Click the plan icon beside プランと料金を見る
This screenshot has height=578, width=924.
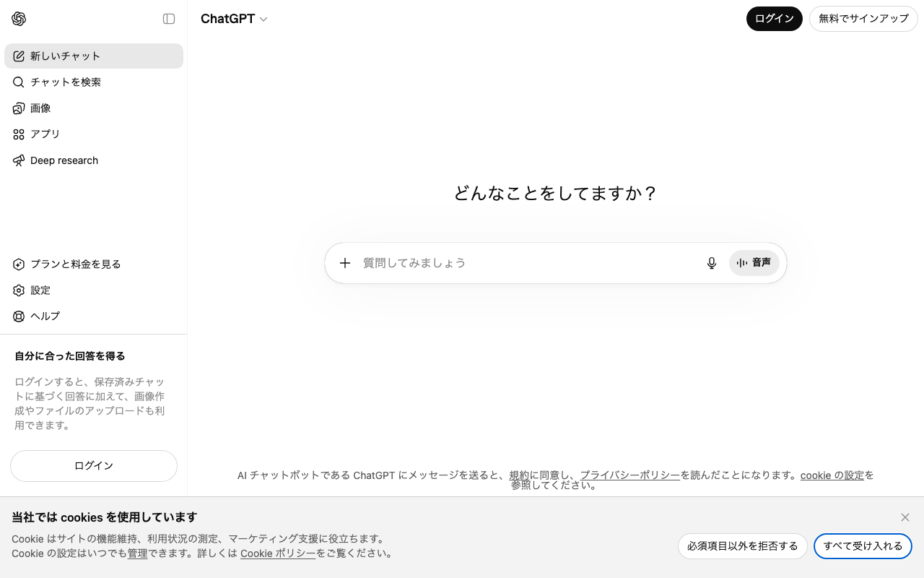tap(19, 264)
